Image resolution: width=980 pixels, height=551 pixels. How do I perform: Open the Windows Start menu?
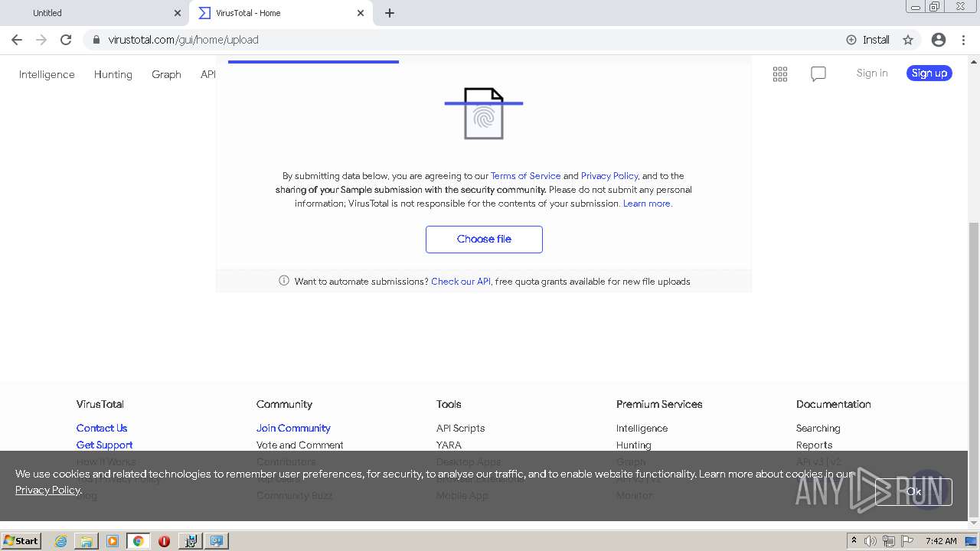[x=21, y=541]
